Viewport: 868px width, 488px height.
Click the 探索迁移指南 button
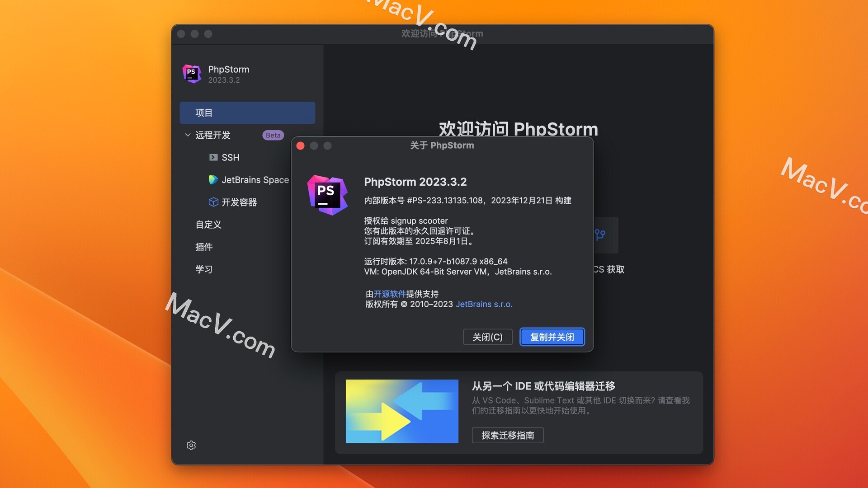click(x=507, y=435)
